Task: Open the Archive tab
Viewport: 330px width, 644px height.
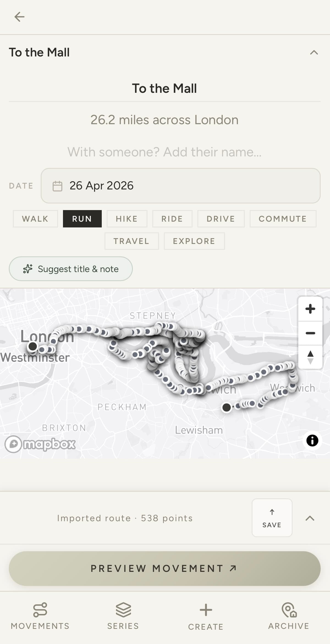Action: tap(288, 616)
